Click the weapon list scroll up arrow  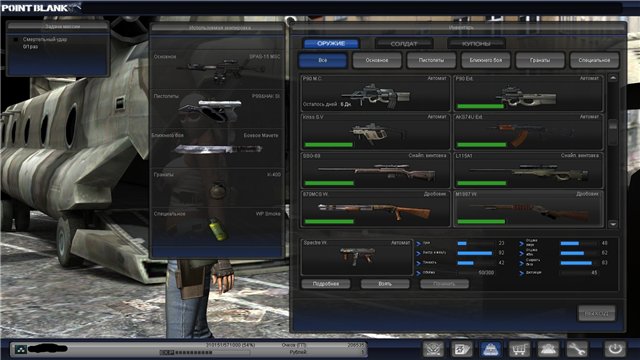[613, 78]
